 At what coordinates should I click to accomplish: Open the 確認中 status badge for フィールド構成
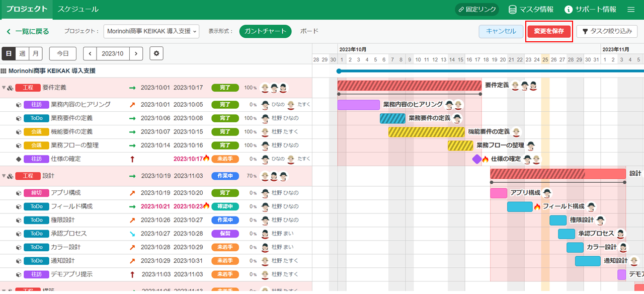pos(225,206)
